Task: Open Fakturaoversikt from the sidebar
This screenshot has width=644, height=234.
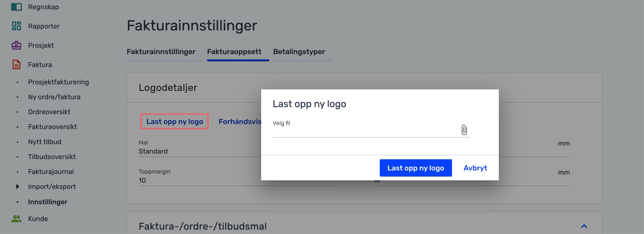Action: click(52, 127)
